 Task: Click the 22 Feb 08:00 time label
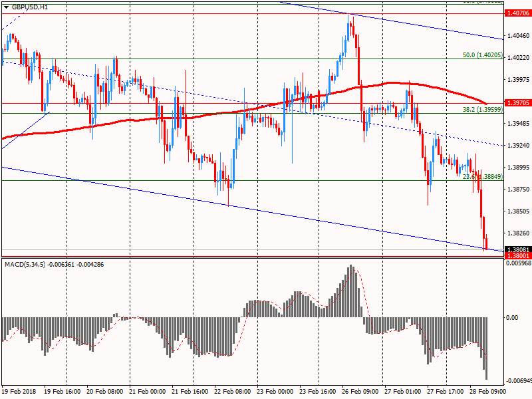click(x=233, y=391)
